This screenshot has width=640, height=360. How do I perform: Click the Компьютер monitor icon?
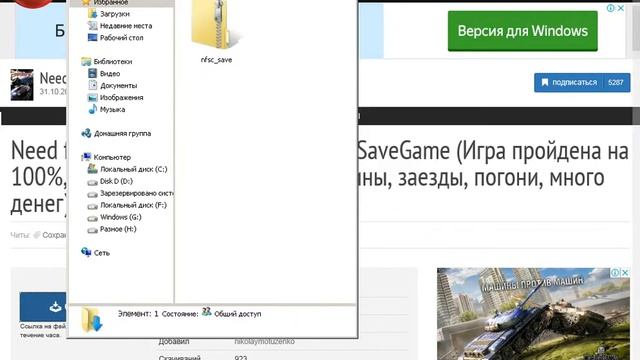click(86, 157)
